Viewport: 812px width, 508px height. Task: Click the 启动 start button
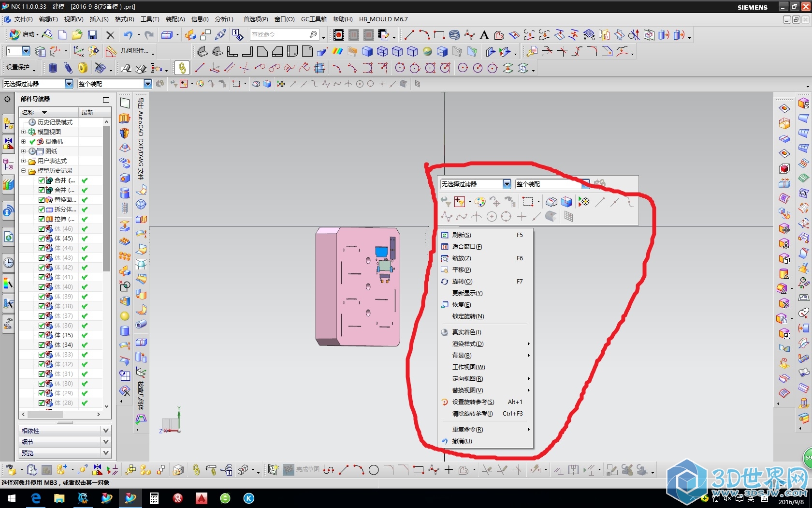24,35
